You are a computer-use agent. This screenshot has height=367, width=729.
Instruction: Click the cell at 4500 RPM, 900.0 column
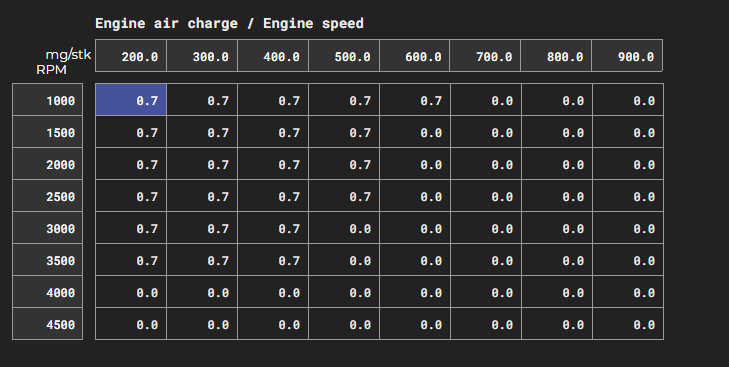click(628, 324)
